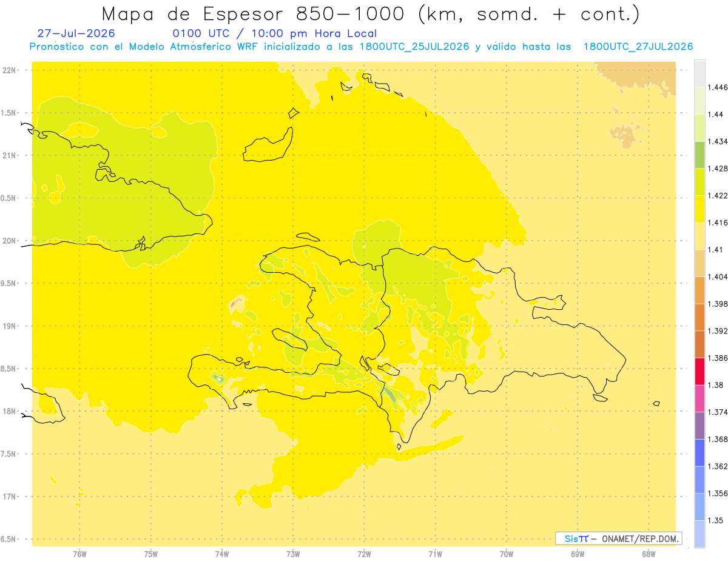Select the light blue swatch between 1.35 and 1.356
This screenshot has width=728, height=562.
pyautogui.click(x=699, y=507)
